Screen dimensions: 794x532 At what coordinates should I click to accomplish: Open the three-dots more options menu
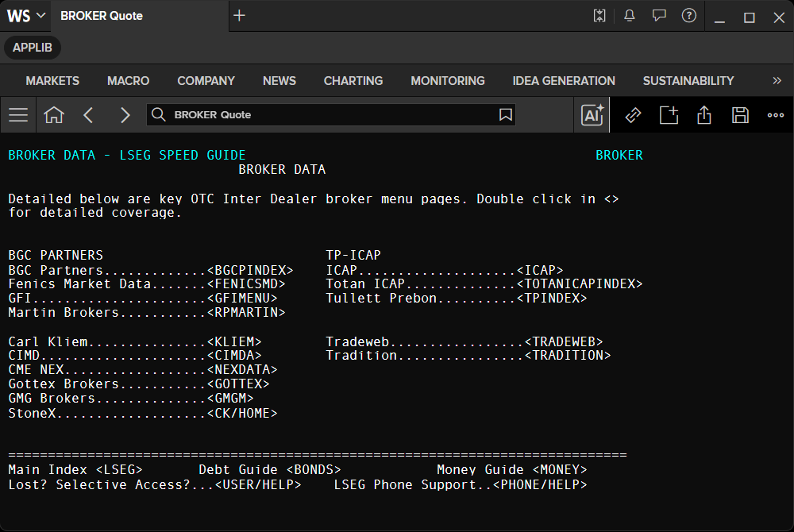775,115
